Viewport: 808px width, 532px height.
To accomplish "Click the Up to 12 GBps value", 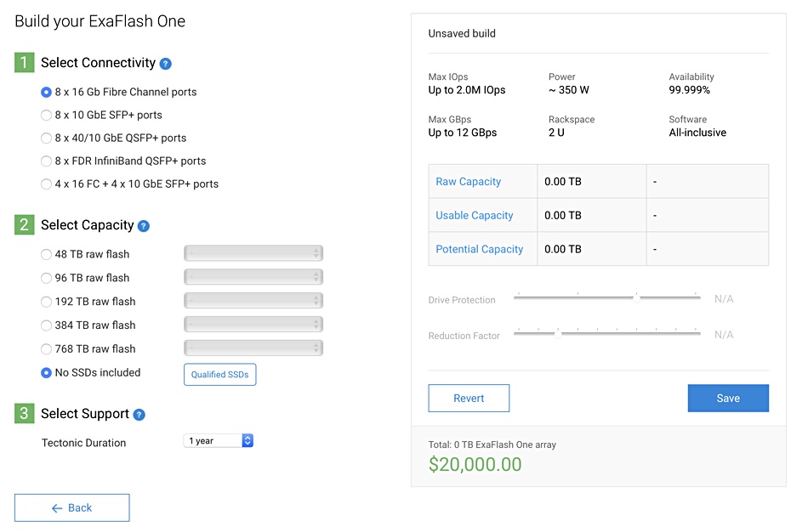I will point(463,133).
